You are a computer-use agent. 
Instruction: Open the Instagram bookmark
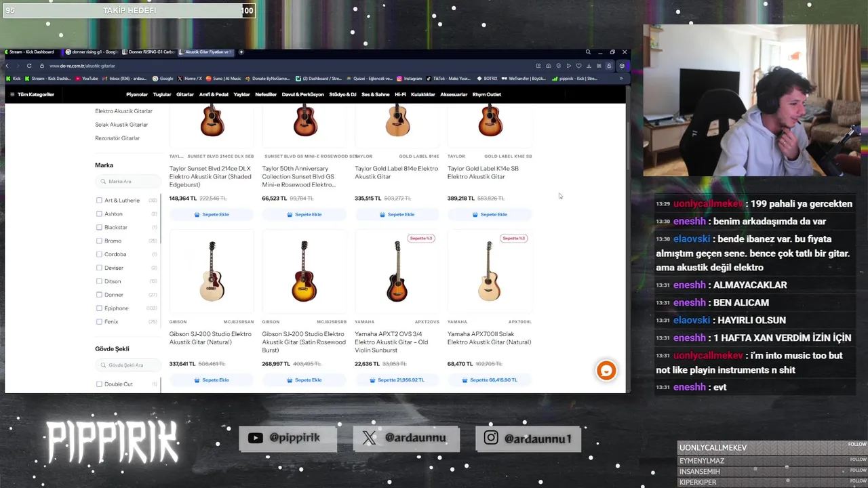(x=410, y=79)
